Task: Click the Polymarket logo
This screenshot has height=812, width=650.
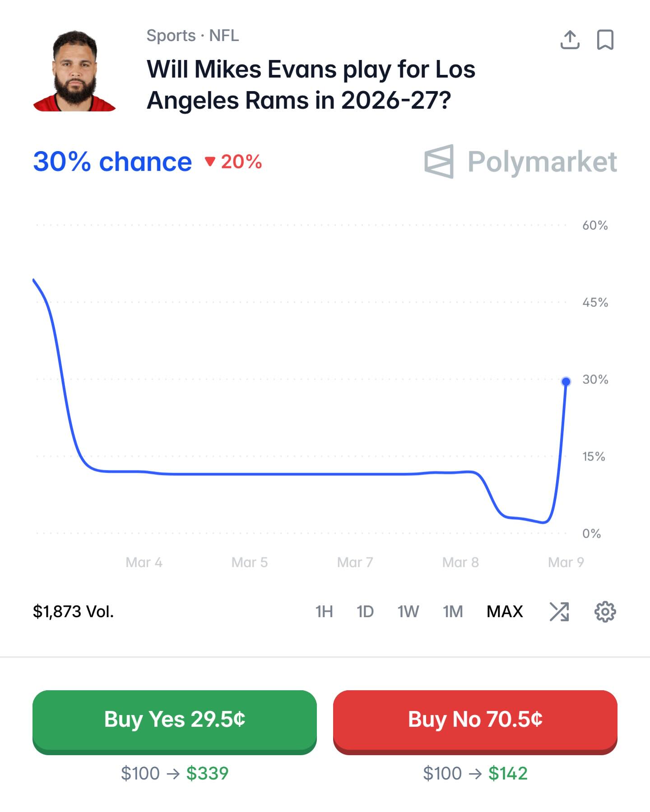Action: [x=520, y=161]
